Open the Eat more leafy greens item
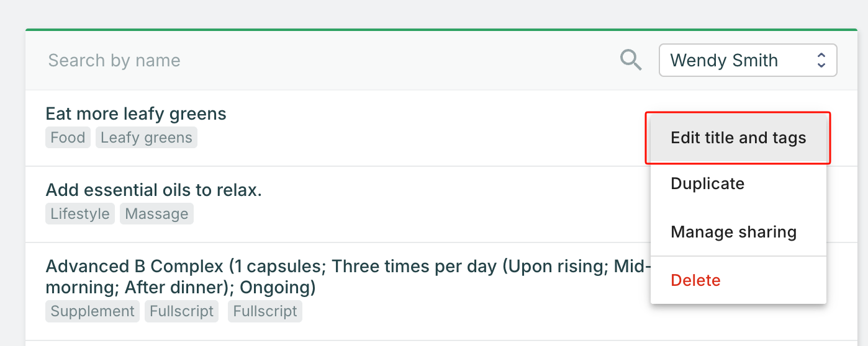 (136, 114)
